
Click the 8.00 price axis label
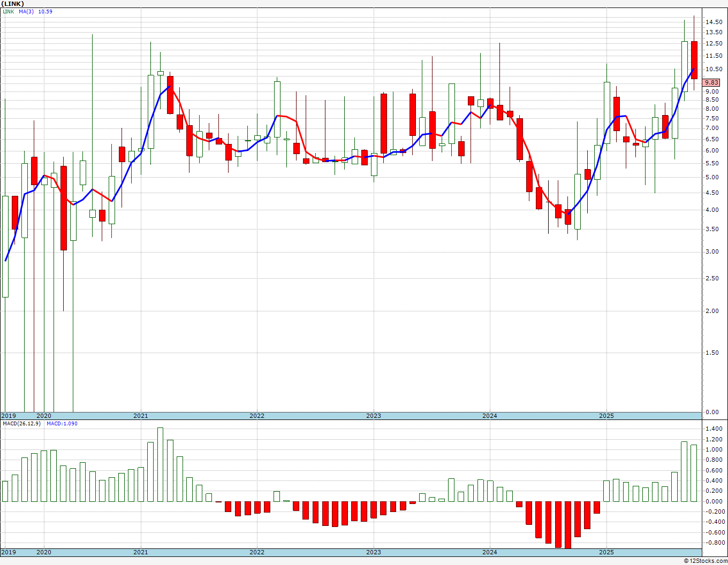coord(712,109)
